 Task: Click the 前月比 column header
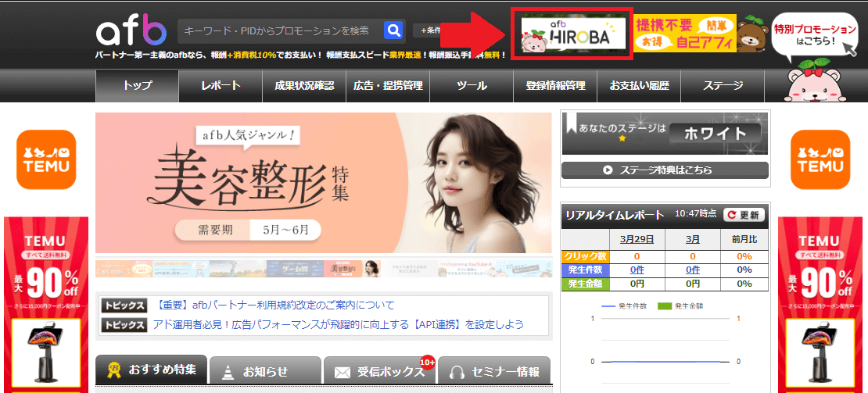(744, 239)
